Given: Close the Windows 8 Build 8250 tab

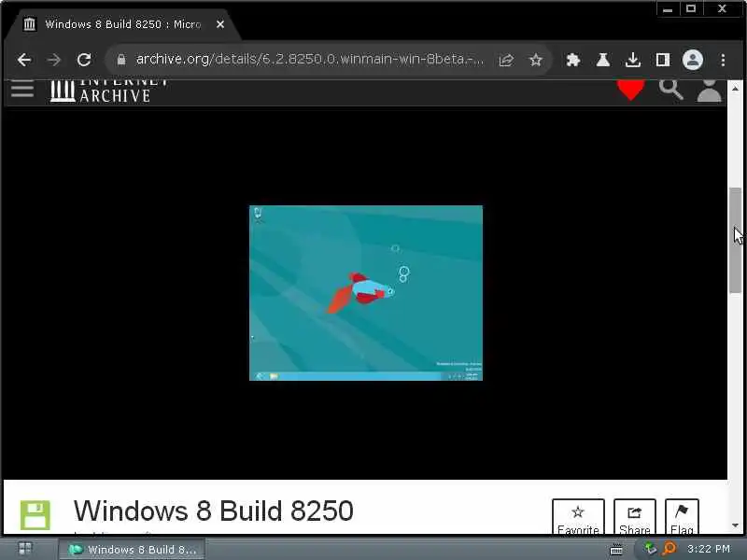Looking at the screenshot, I should coord(220,24).
